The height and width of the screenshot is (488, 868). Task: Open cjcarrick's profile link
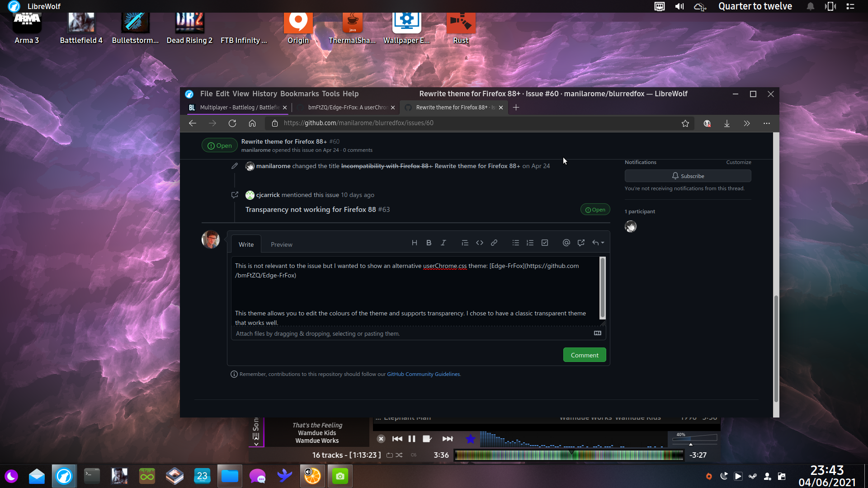click(x=268, y=195)
